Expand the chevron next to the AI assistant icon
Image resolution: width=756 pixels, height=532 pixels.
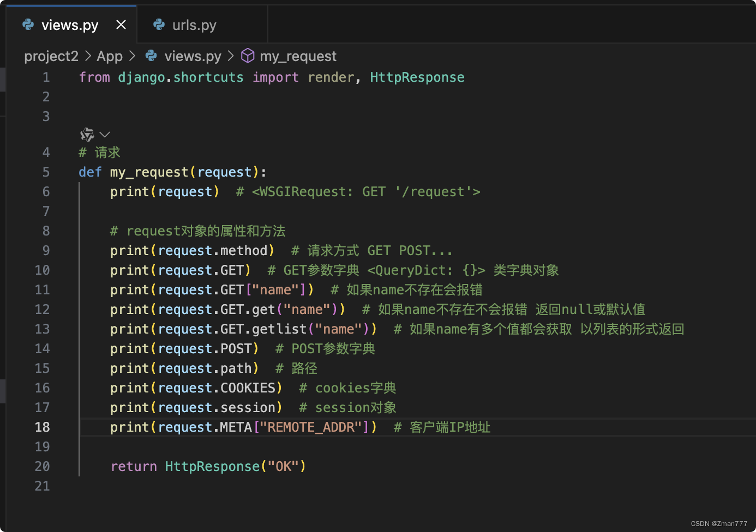(104, 134)
